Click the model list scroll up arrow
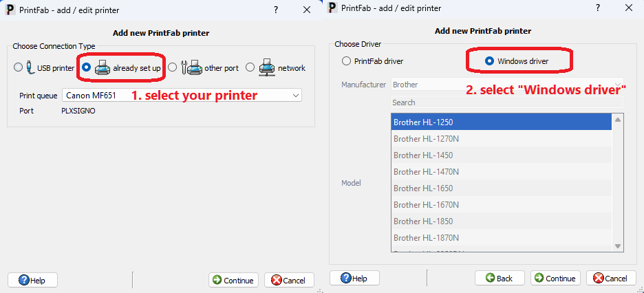The width and height of the screenshot is (644, 293). pos(617,120)
